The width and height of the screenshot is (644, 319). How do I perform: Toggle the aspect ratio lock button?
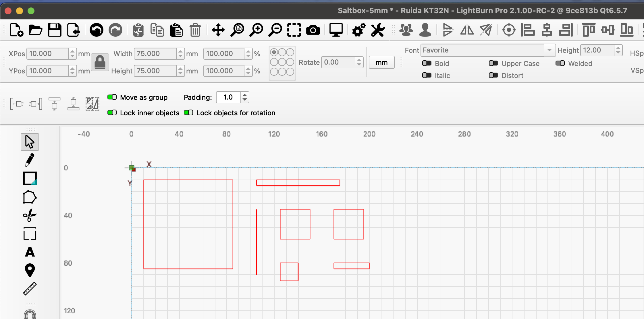pyautogui.click(x=100, y=62)
